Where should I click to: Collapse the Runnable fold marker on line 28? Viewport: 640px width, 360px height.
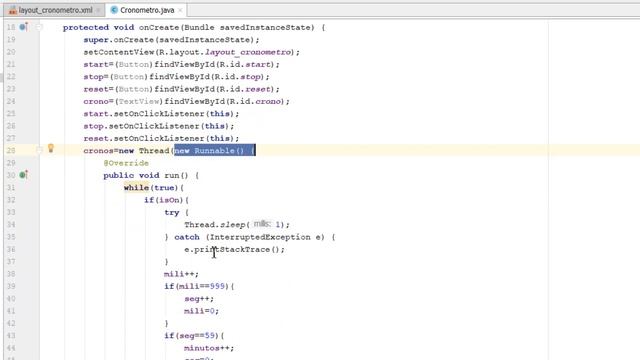point(39,150)
